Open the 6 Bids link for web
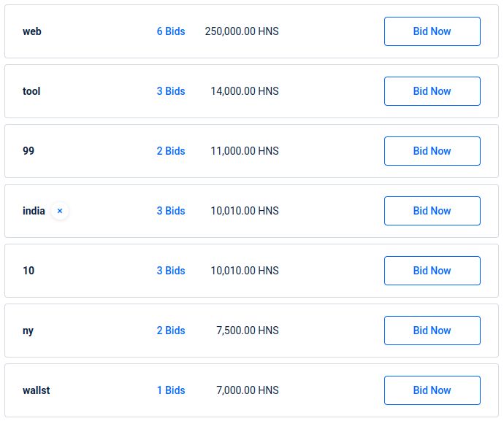Viewport: 504px width, 421px height. point(171,31)
